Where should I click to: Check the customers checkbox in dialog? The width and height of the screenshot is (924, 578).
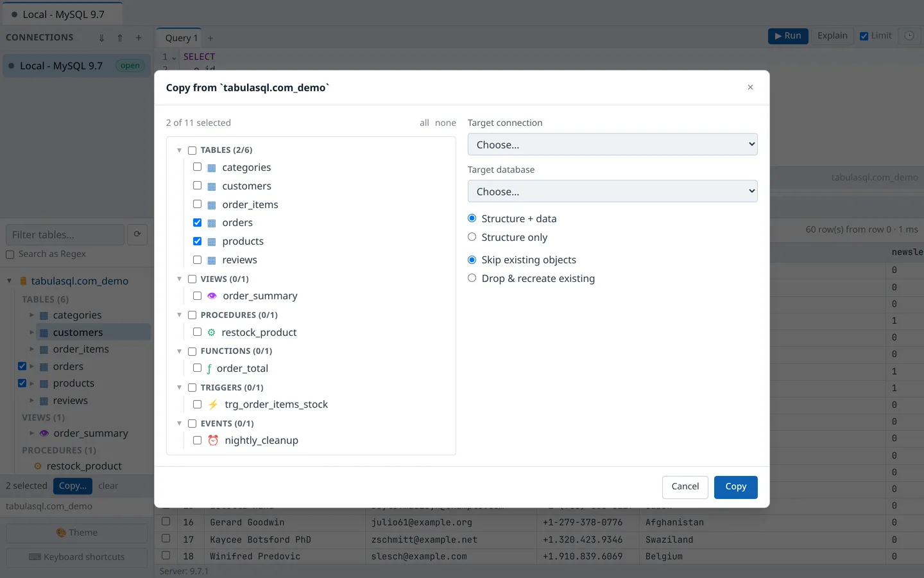(198, 186)
